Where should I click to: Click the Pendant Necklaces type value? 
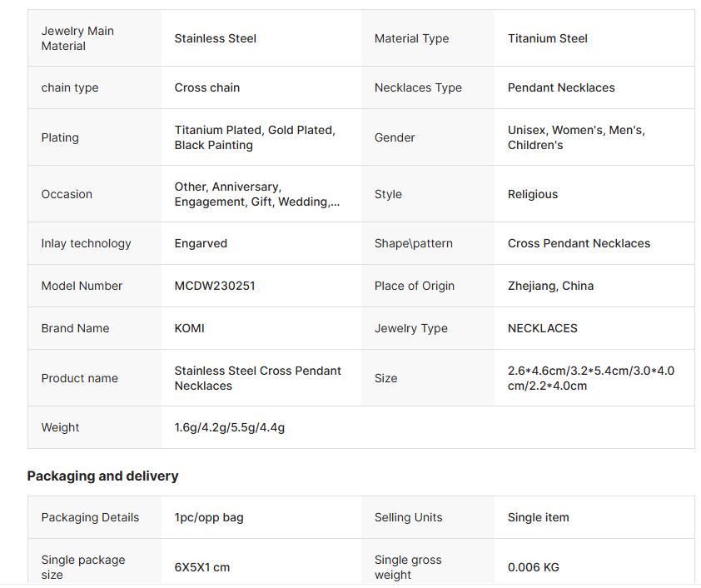tap(561, 87)
